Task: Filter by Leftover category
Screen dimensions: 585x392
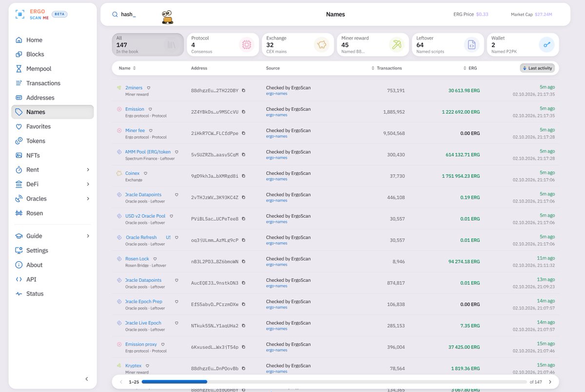Action: [x=448, y=44]
